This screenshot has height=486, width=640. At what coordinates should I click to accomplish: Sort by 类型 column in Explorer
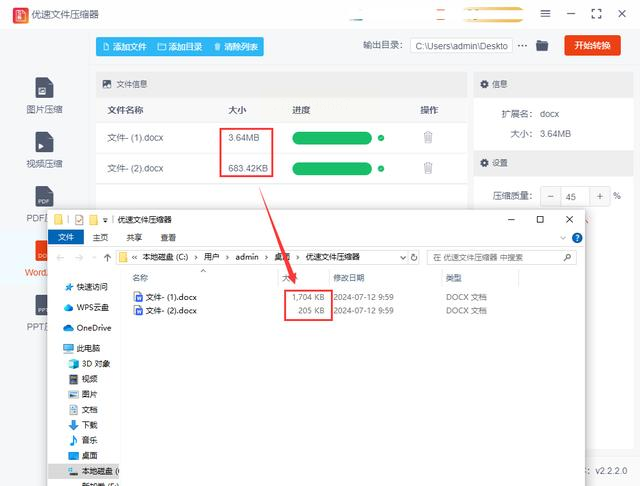pyautogui.click(x=453, y=278)
